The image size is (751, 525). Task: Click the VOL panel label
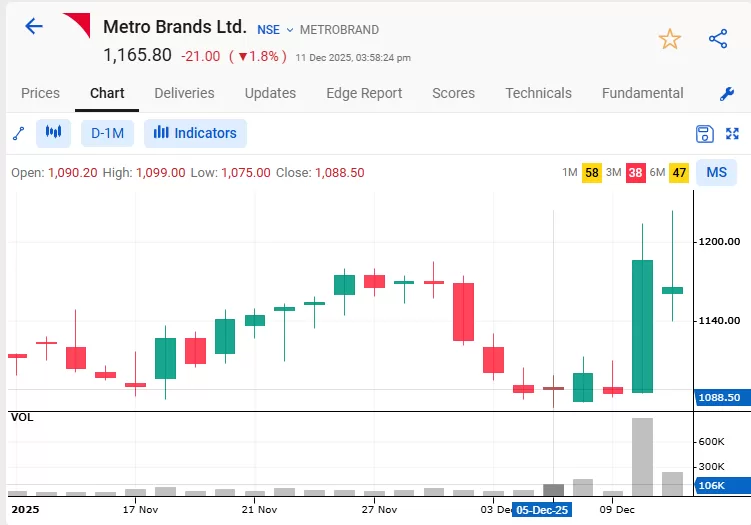pos(22,417)
